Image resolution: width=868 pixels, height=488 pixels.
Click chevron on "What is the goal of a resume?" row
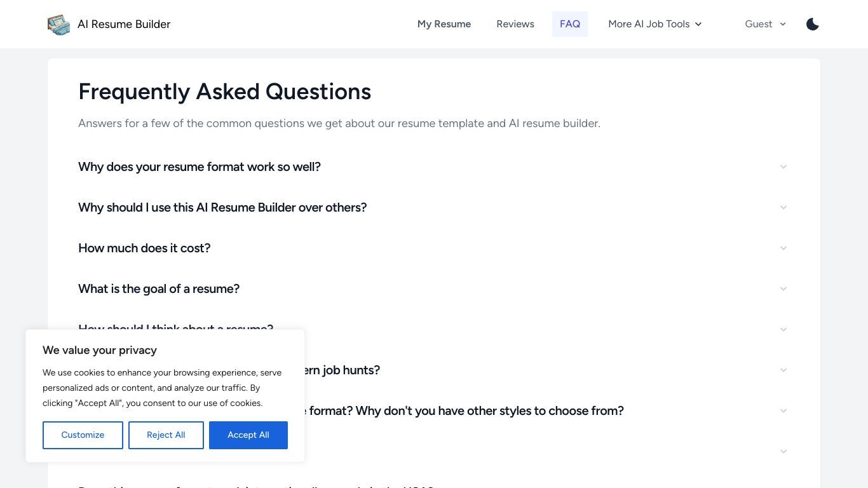coord(783,288)
